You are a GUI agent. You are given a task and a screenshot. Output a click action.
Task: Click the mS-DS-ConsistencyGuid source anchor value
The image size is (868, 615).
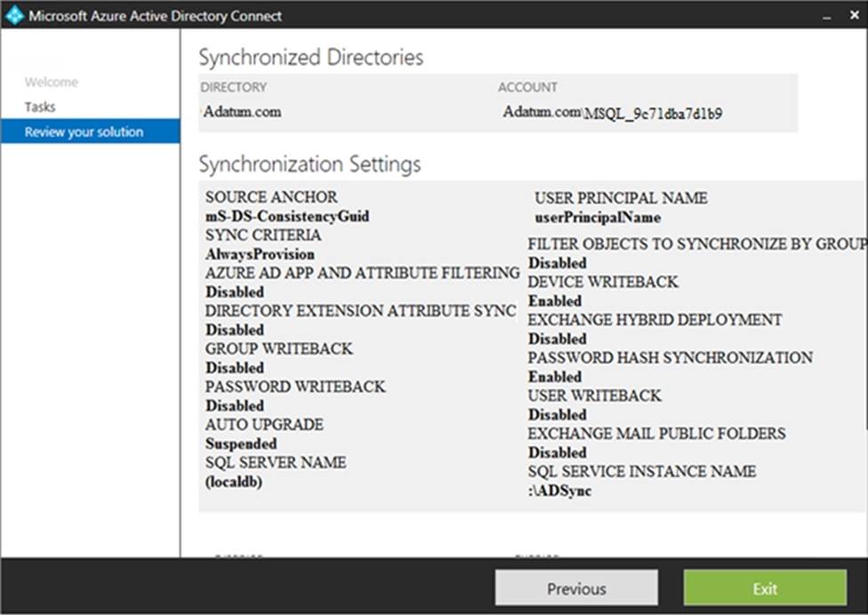(286, 216)
